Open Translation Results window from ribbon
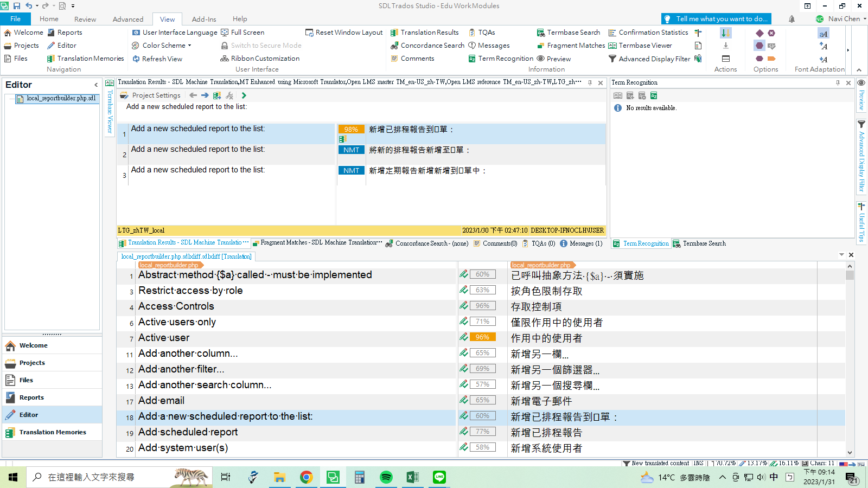 pos(424,33)
